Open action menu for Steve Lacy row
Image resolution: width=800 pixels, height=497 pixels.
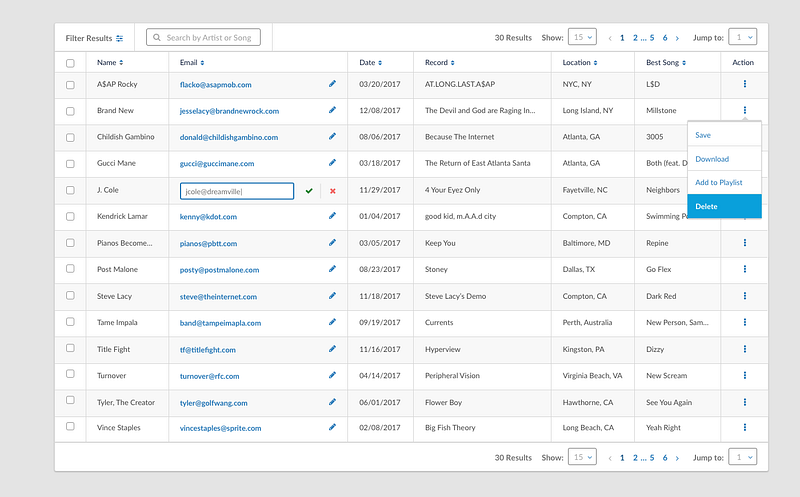744,295
